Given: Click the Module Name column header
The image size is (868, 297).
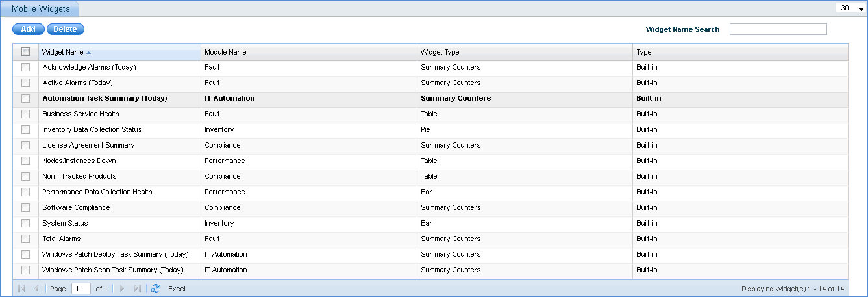Looking at the screenshot, I should coord(225,52).
